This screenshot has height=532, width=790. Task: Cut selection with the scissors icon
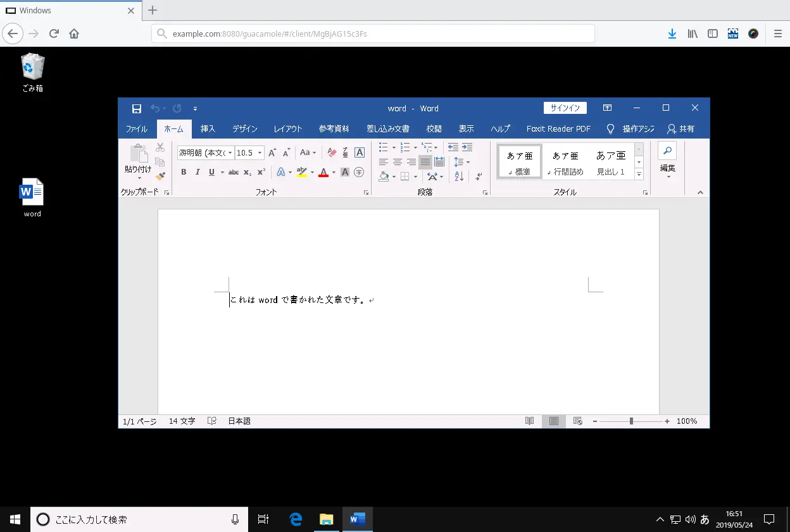[x=160, y=147]
